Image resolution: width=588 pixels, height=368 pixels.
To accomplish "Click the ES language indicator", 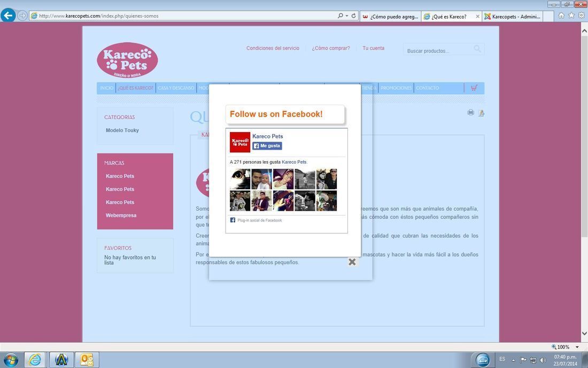I will point(502,359).
